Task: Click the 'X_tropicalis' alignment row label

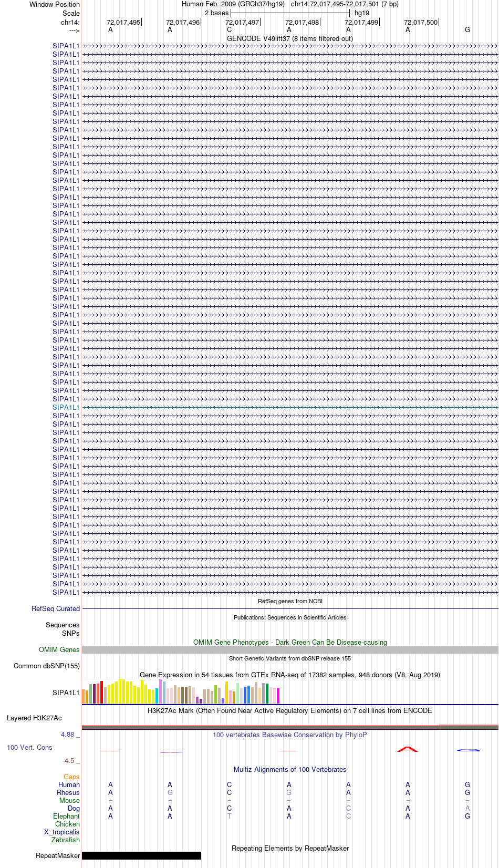Action: pos(62,832)
